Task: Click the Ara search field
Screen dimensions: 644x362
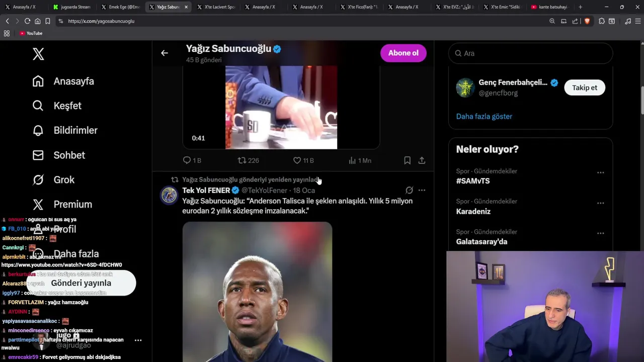Action: point(530,53)
